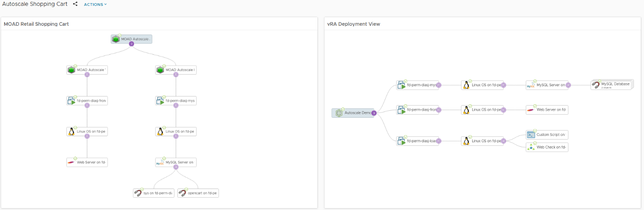Select the MySQL Database stacked objects icon
Viewport: 644px width, 210px height.
click(596, 84)
